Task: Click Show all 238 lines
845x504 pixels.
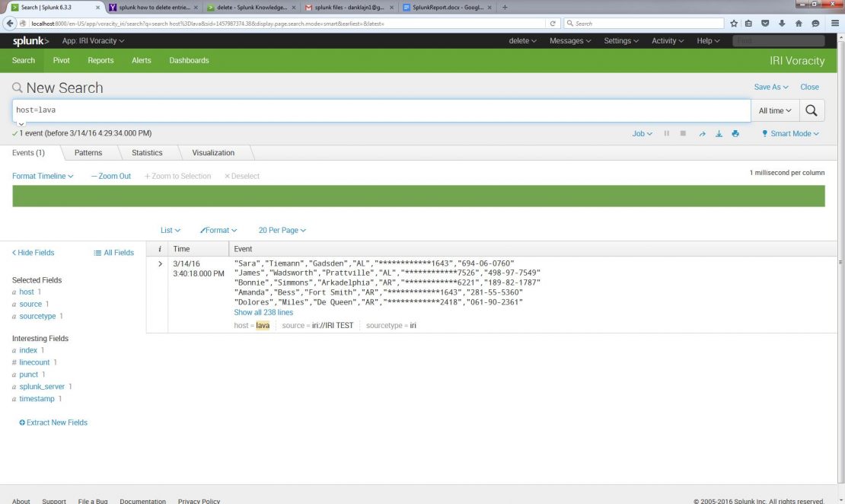Action: pyautogui.click(x=263, y=313)
